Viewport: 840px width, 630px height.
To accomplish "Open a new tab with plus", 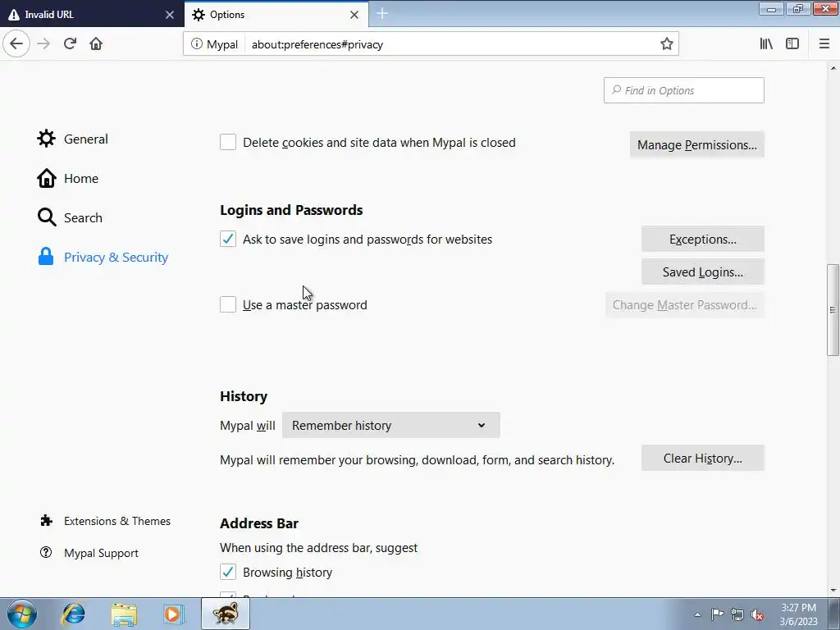I will point(382,13).
